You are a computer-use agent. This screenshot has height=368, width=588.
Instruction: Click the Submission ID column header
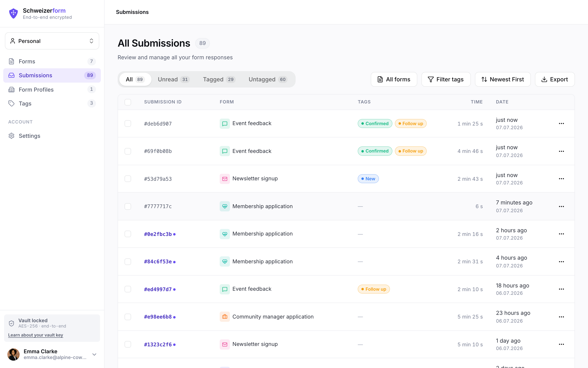[163, 102]
